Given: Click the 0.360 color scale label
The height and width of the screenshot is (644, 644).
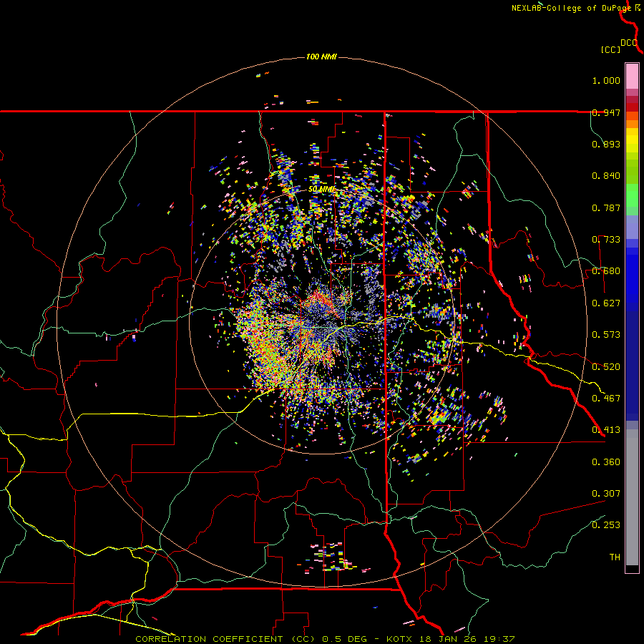Looking at the screenshot, I should click(606, 462).
